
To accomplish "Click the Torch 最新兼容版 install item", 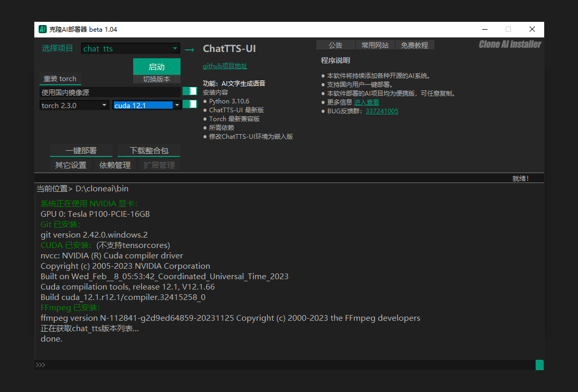I will pyautogui.click(x=232, y=119).
